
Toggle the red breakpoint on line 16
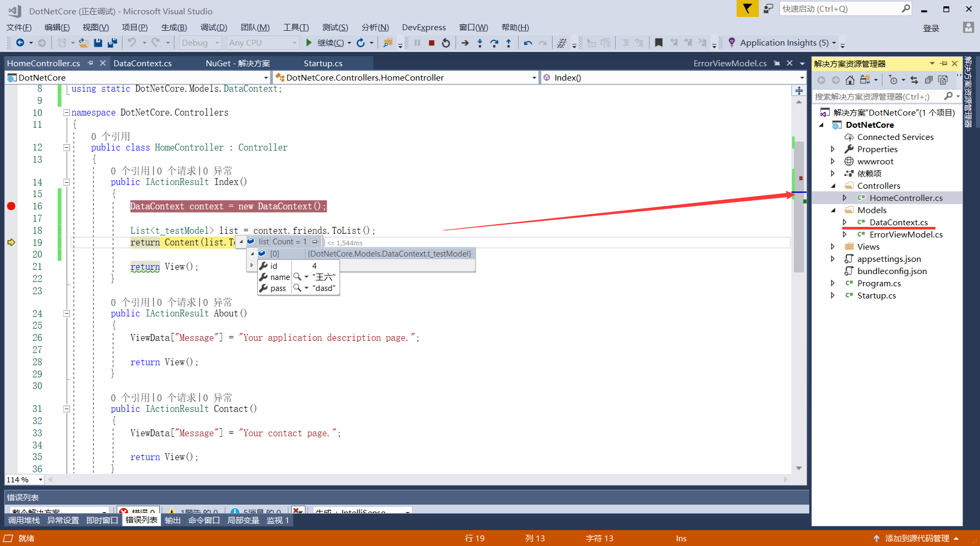click(x=11, y=206)
